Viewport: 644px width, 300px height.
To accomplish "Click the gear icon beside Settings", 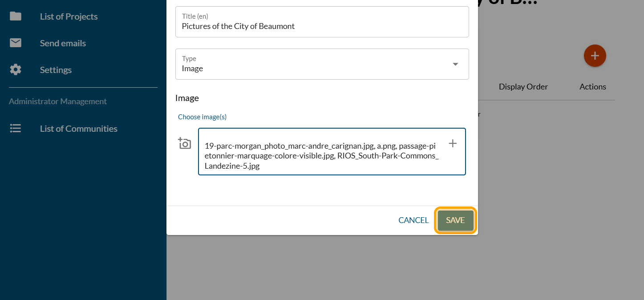I will 16,70.
